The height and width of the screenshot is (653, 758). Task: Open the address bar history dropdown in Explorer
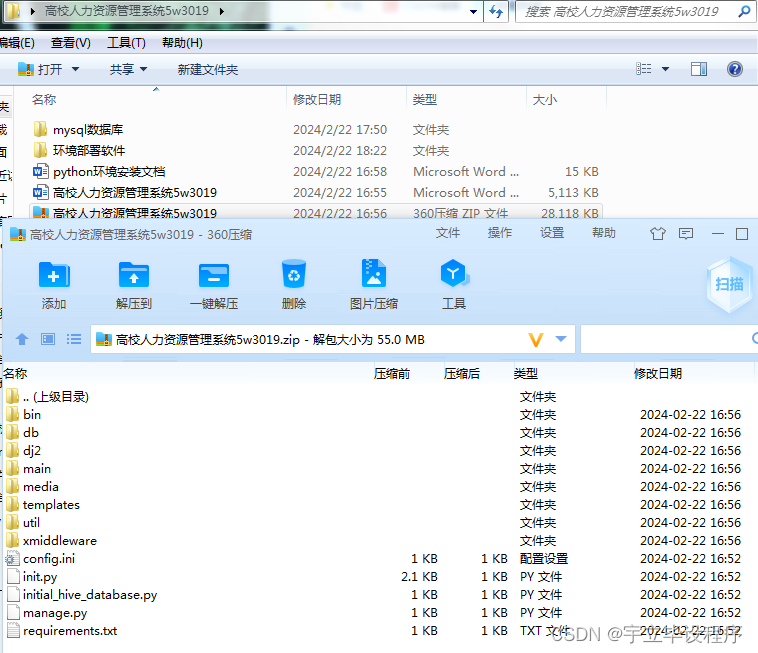(474, 11)
